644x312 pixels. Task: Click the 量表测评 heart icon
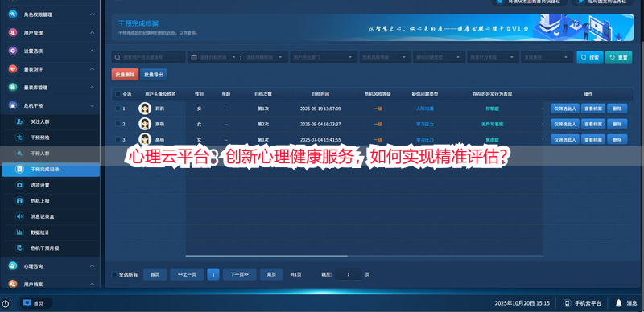coord(13,69)
